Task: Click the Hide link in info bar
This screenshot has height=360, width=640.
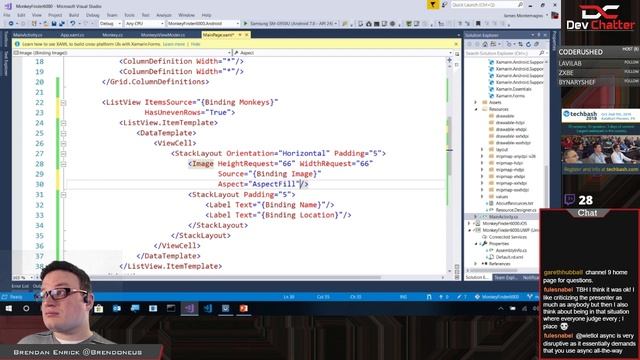Action: 196,44
